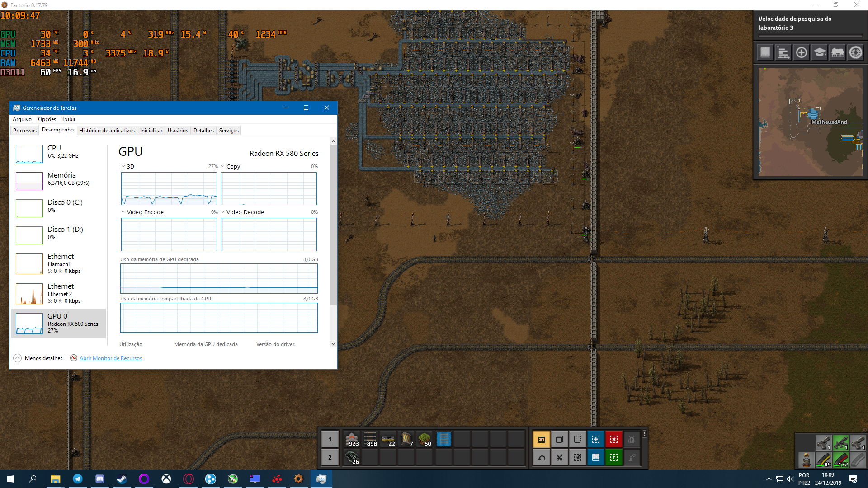Select the landfill item with 50 count
The height and width of the screenshot is (488, 868).
(x=425, y=439)
